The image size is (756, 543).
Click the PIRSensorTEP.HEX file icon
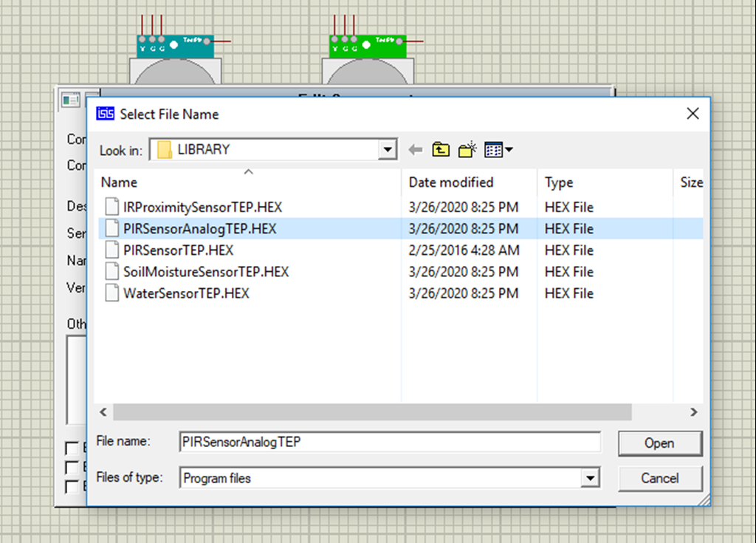111,250
